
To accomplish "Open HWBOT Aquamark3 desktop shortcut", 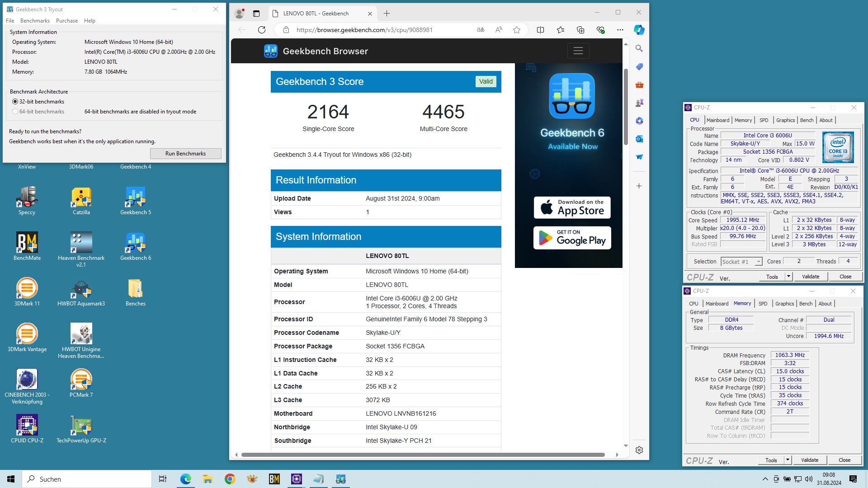I will [x=81, y=292].
